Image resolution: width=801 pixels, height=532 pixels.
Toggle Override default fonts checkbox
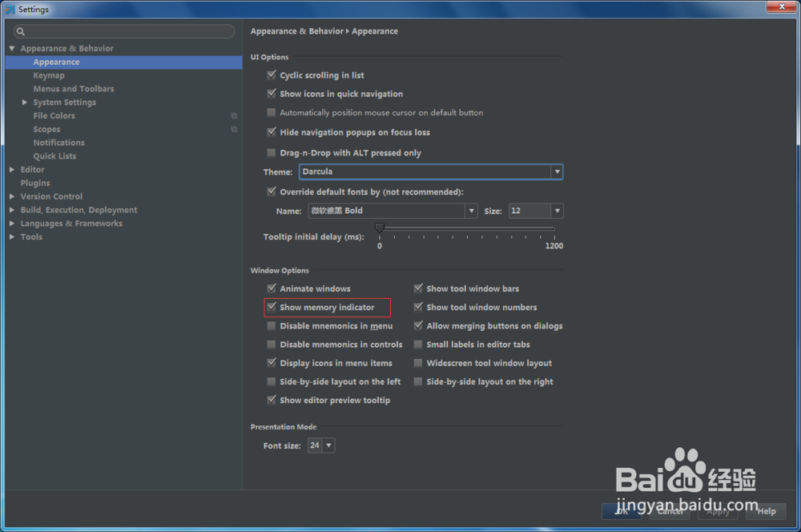(x=272, y=191)
